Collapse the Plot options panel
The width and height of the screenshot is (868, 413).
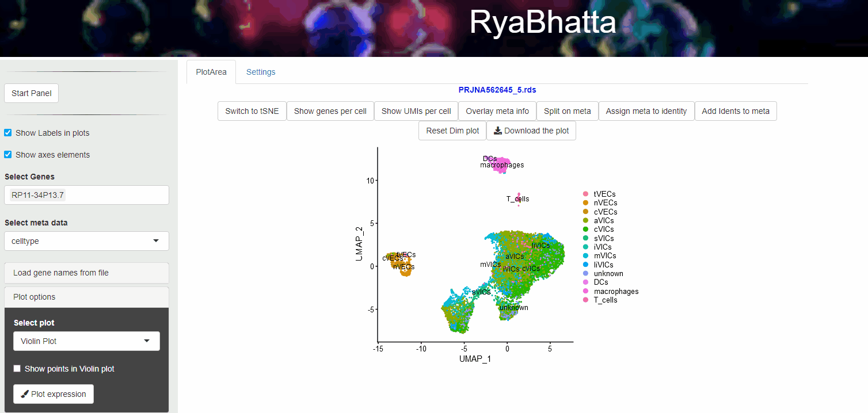(x=86, y=297)
